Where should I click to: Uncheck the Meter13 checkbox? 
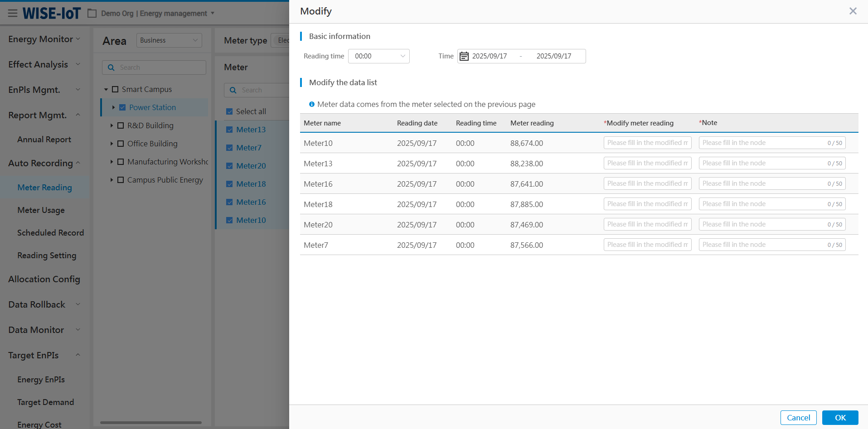[229, 130]
